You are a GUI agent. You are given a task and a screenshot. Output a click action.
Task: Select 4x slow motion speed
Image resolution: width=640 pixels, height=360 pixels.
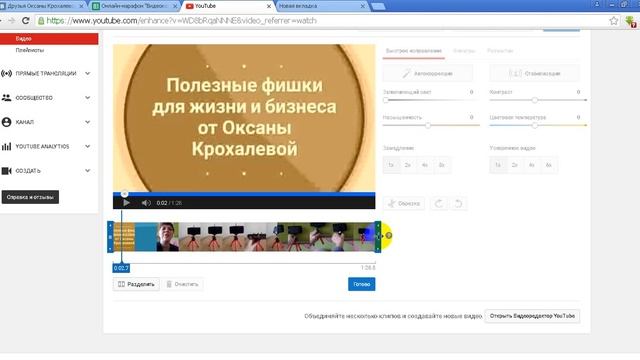tap(424, 165)
